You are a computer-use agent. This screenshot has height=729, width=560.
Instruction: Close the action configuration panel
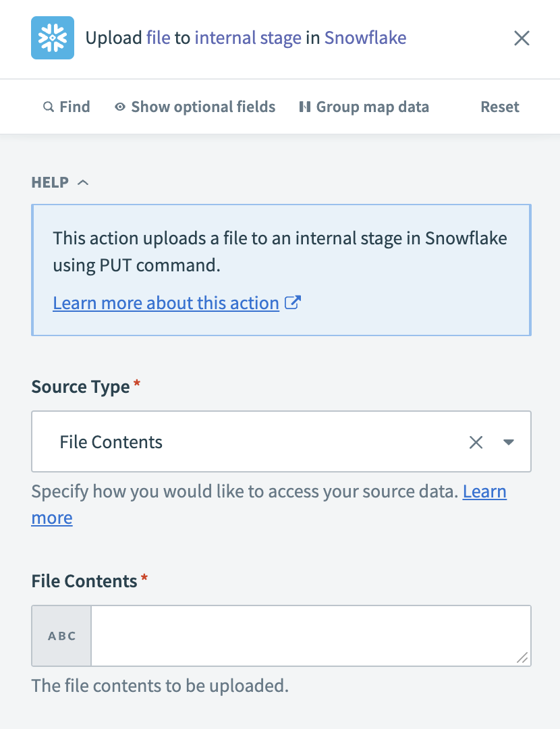coord(522,38)
